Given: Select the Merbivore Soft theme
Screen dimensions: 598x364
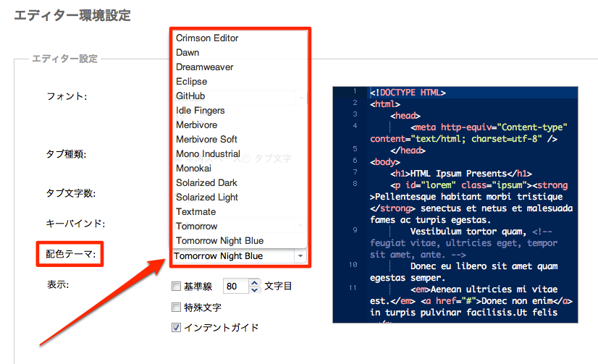Looking at the screenshot, I should tap(206, 140).
